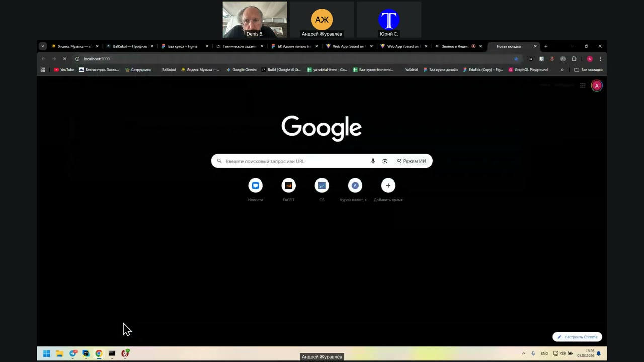
Task: Open the Новости shortcut tile
Action: [255, 186]
